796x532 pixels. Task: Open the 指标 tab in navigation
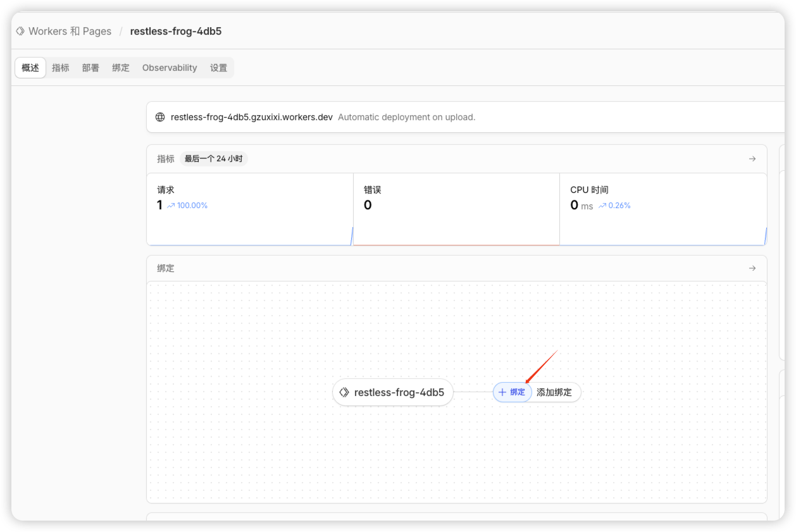coord(61,68)
